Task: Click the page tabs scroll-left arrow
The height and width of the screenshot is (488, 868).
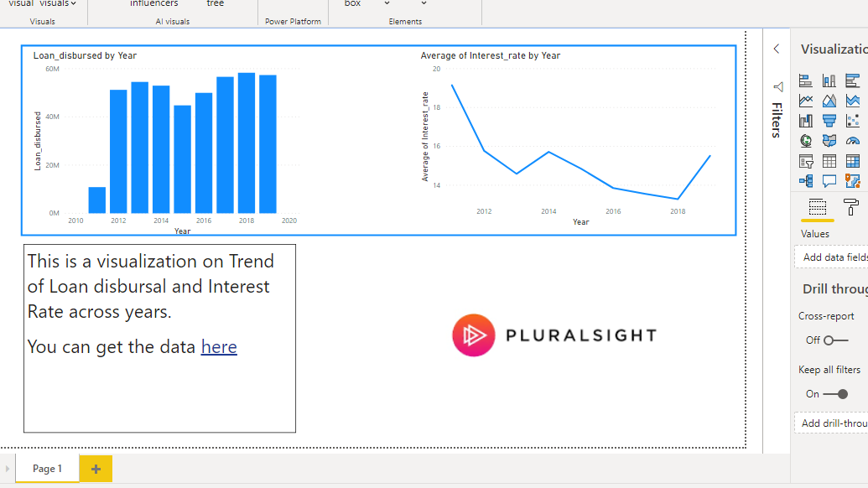Action: click(8, 469)
